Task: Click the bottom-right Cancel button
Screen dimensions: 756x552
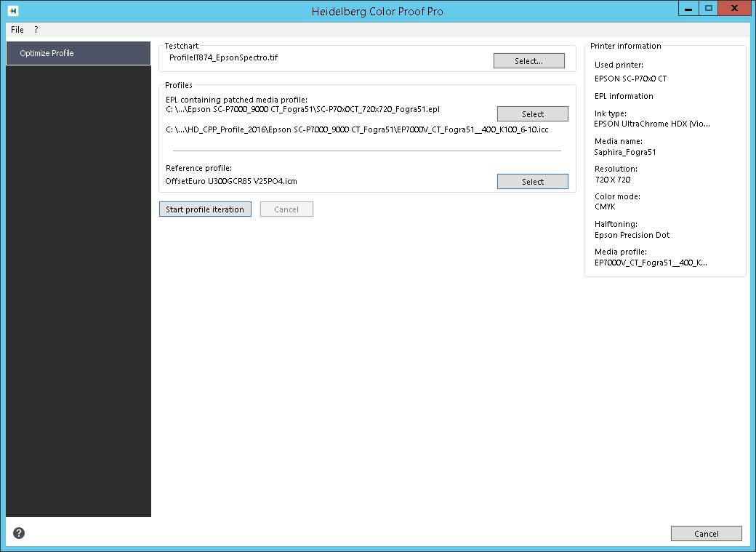Action: (707, 534)
